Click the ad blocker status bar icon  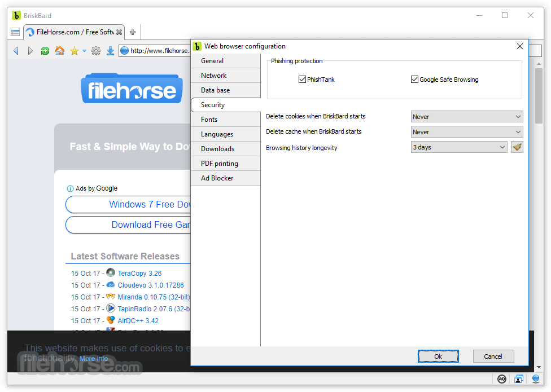[502, 378]
